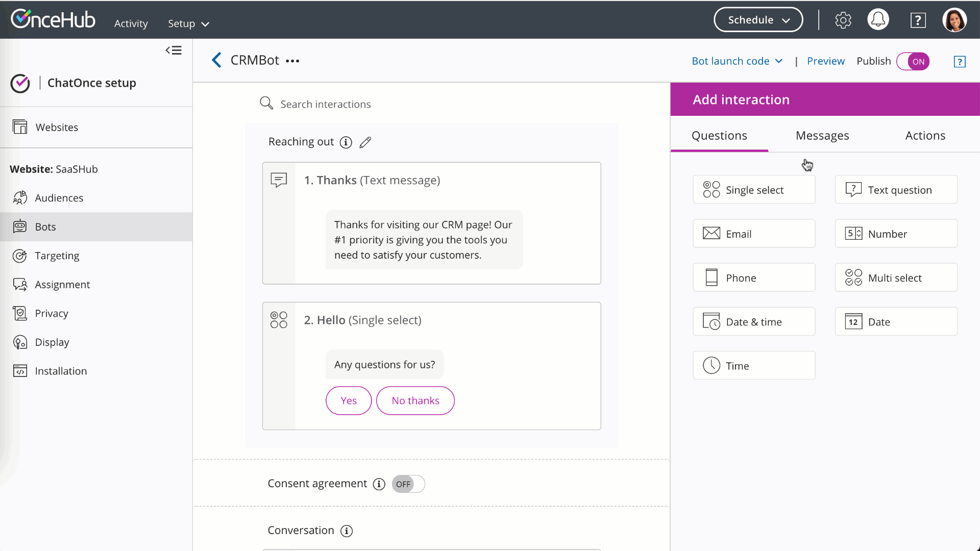
Task: Collapse the left sidebar menu icon
Action: point(174,51)
